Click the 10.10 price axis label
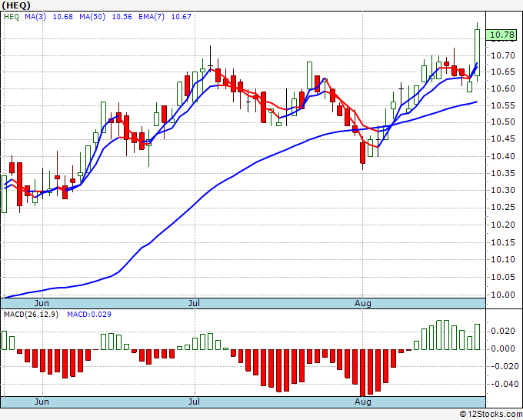The width and height of the screenshot is (523, 420). (x=503, y=259)
